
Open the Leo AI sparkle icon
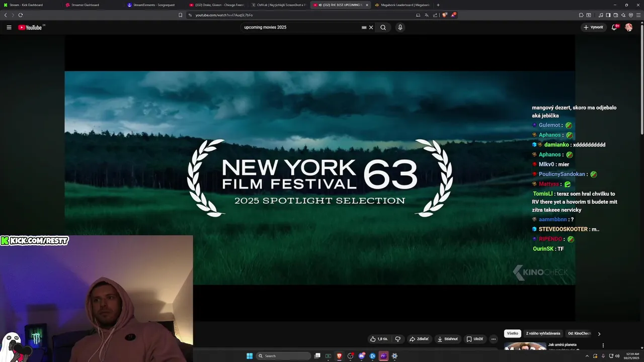point(623,15)
